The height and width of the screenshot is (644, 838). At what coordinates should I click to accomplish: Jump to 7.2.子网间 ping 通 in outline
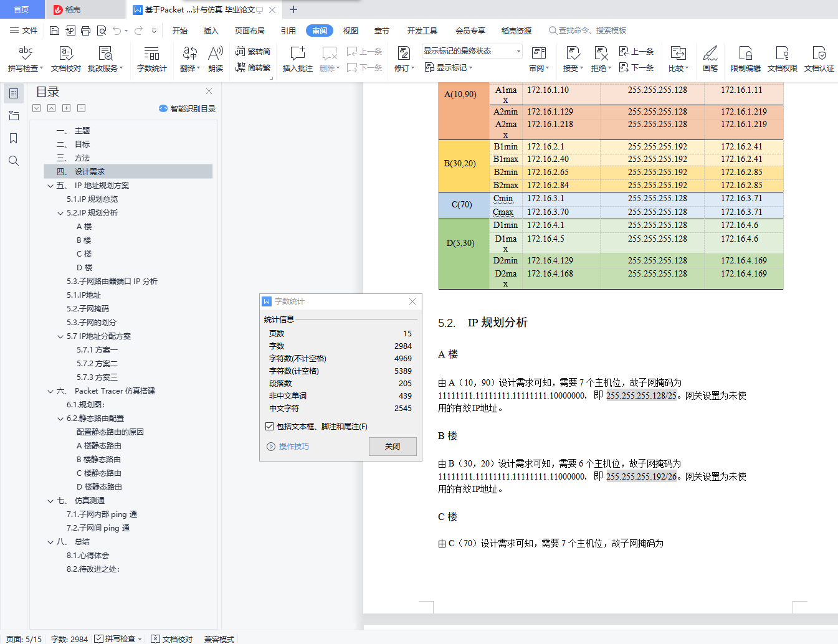(98, 528)
